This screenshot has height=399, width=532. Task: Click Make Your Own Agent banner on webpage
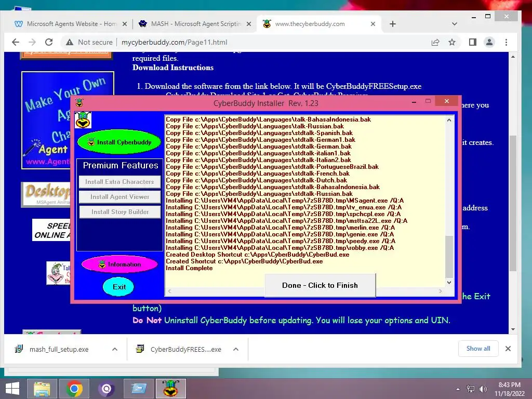pos(47,120)
